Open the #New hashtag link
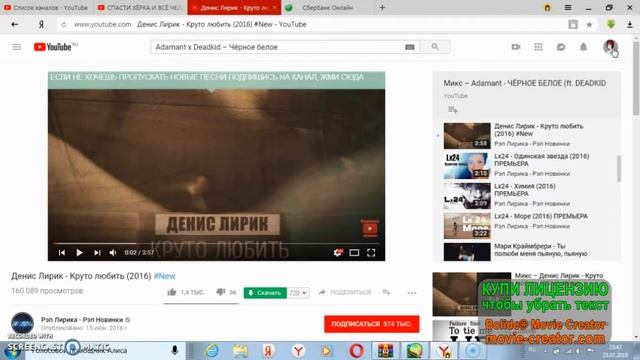 coord(164,276)
